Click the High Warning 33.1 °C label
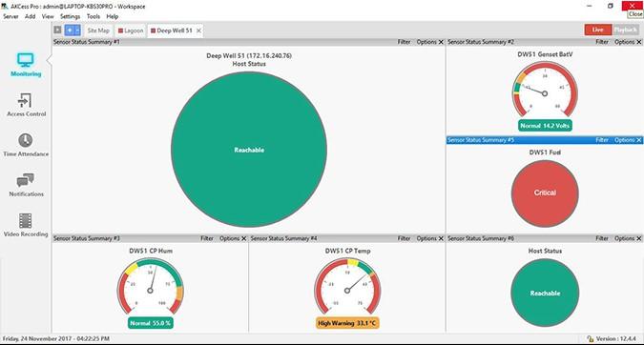 coord(347,323)
